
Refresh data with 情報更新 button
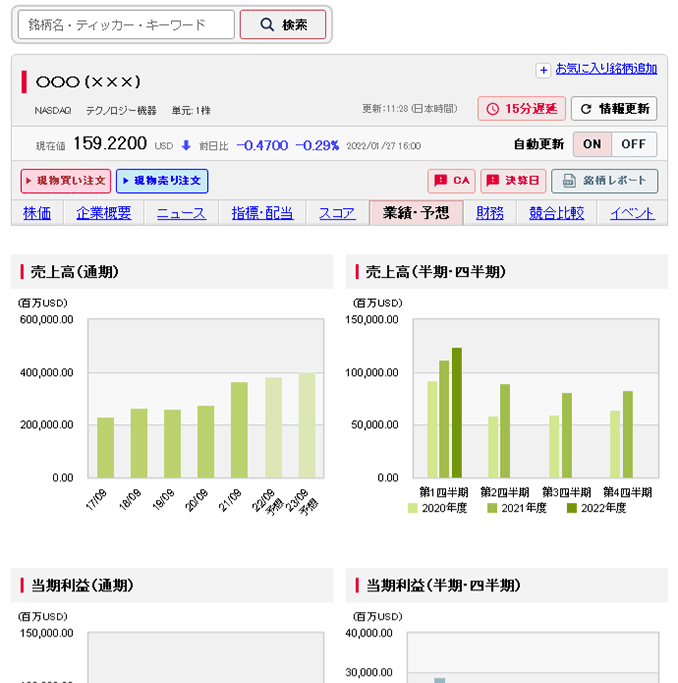click(x=614, y=109)
